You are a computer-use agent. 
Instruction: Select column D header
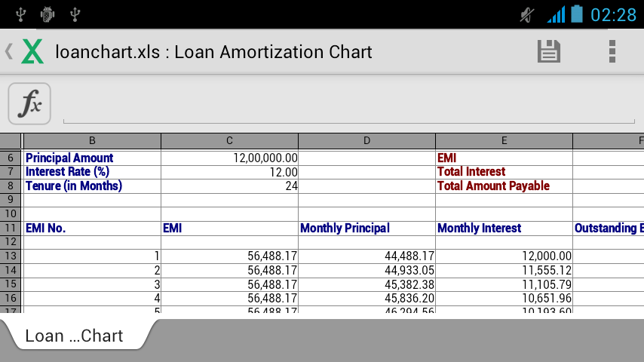coord(366,141)
